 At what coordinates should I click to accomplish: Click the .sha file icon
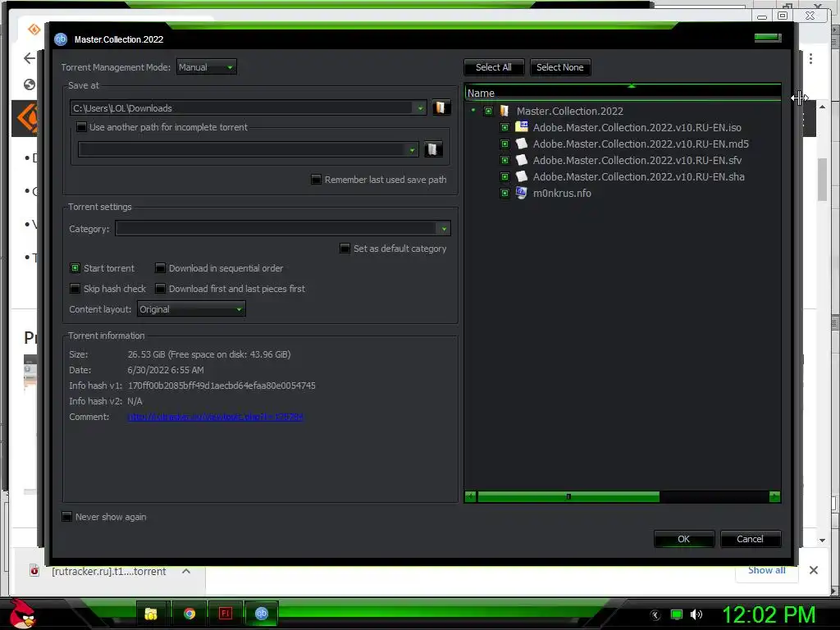click(x=521, y=176)
